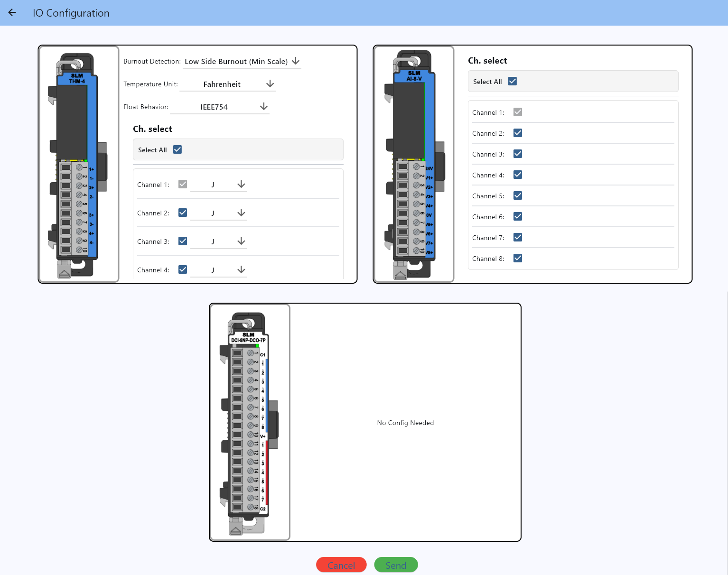Image resolution: width=728 pixels, height=575 pixels.
Task: Open thermocouple type dropdown for Channel 3
Action: coord(218,241)
